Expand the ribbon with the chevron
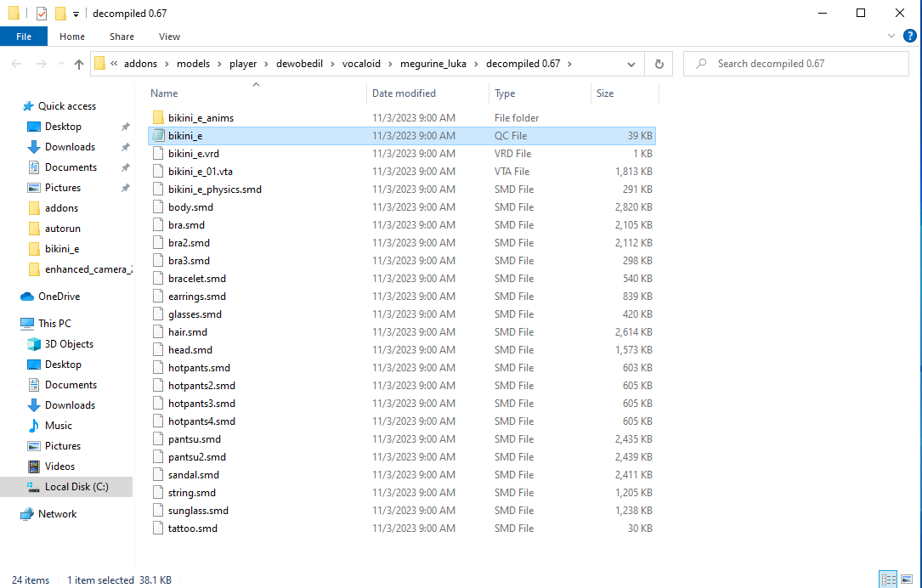922x588 pixels. 891,37
